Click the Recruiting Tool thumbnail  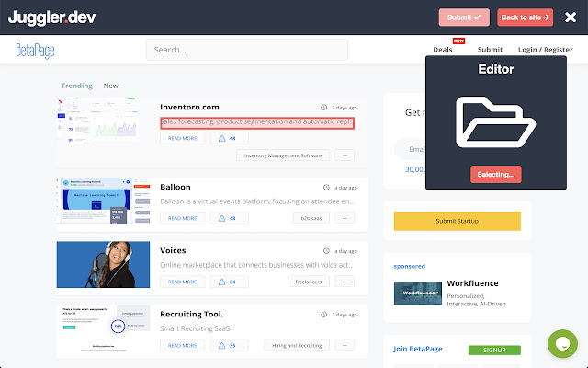(103, 329)
